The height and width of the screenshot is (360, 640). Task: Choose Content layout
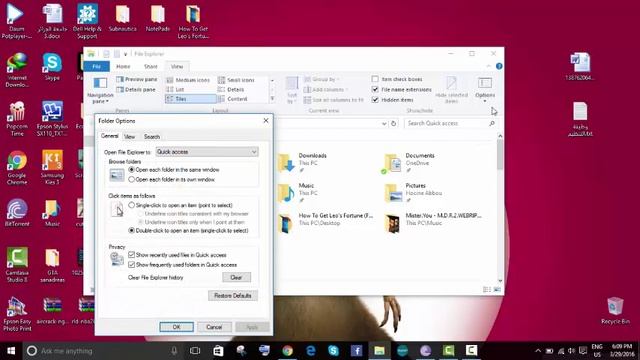click(233, 99)
